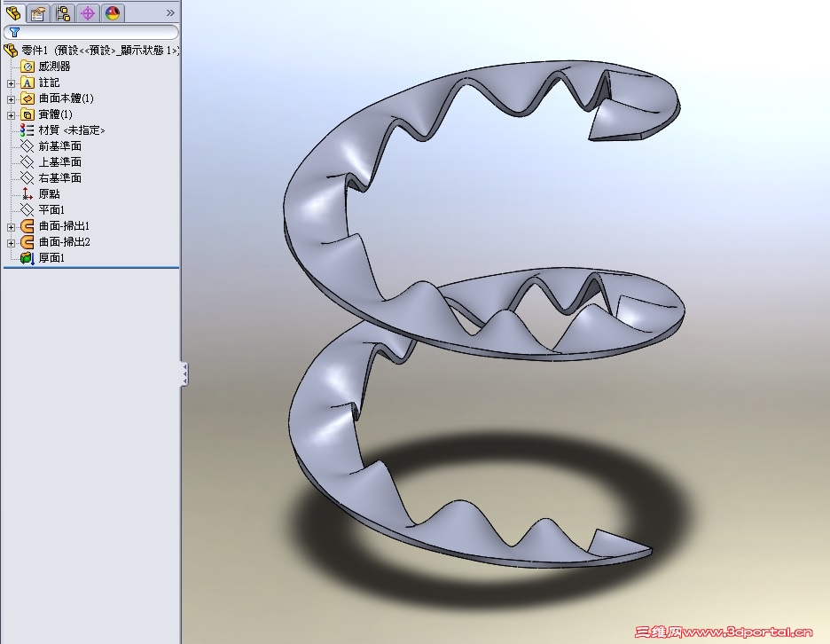Click the rollback bar below 厚面1
This screenshot has width=830, height=644.
tap(91, 268)
